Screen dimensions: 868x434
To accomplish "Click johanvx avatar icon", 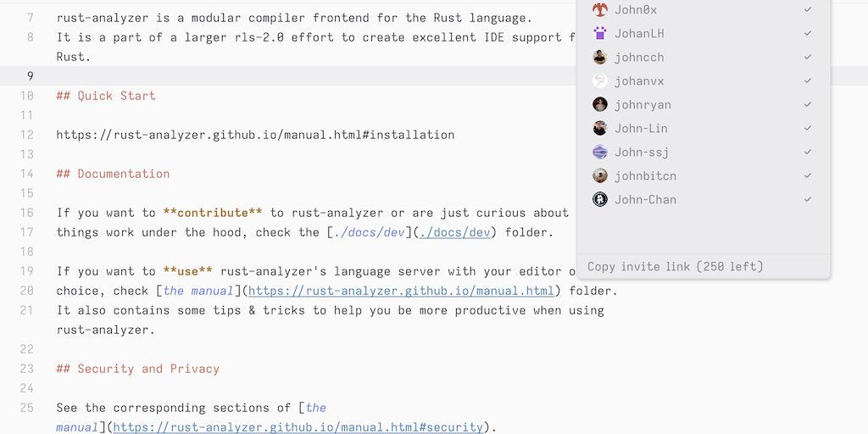I will (x=599, y=81).
